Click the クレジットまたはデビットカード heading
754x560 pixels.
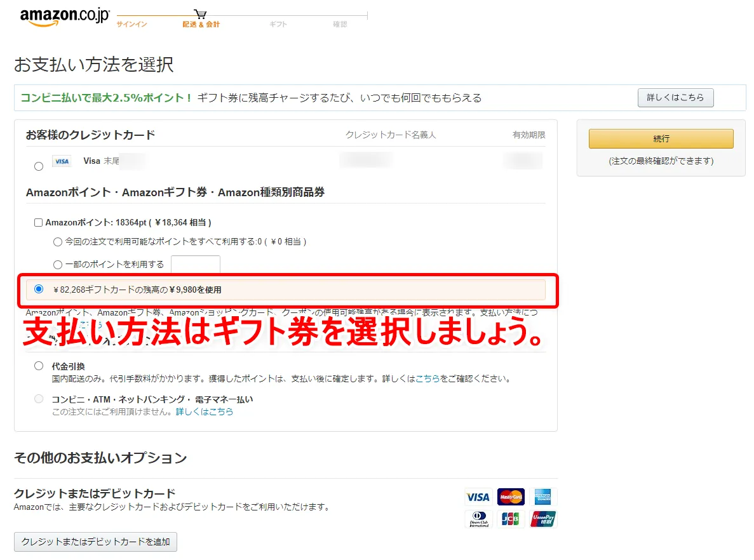tap(95, 494)
